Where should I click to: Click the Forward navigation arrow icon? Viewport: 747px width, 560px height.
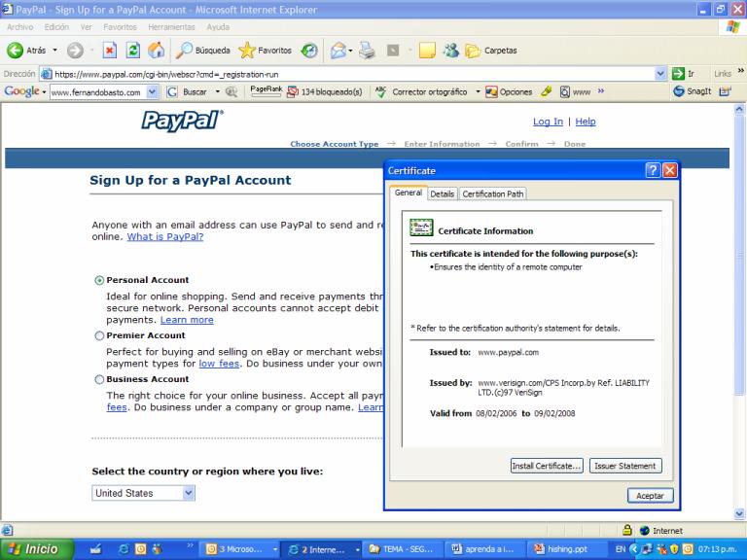click(x=75, y=50)
